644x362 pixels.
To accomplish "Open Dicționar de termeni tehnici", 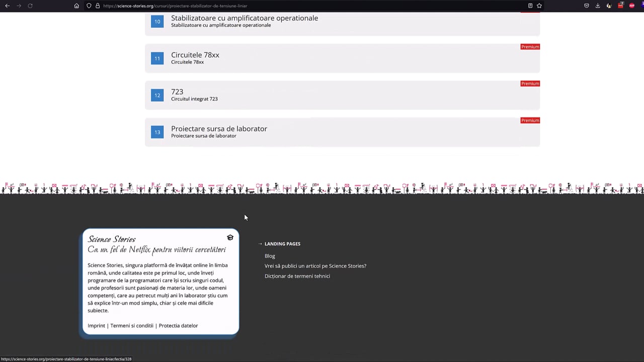I will [x=297, y=276].
